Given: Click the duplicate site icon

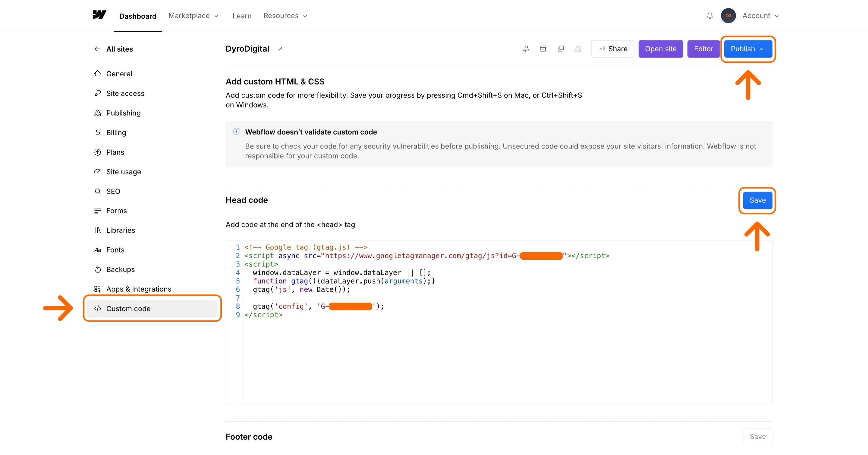Looking at the screenshot, I should coord(561,49).
